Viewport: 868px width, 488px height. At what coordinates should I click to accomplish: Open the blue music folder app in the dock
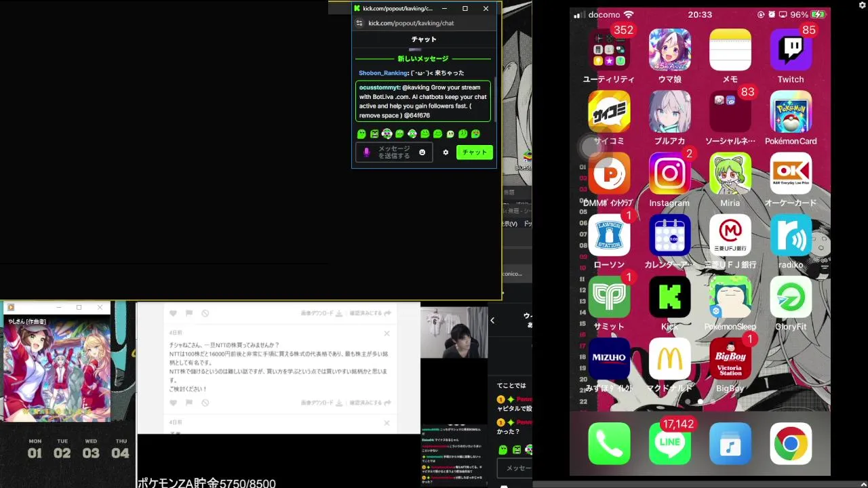(x=730, y=443)
